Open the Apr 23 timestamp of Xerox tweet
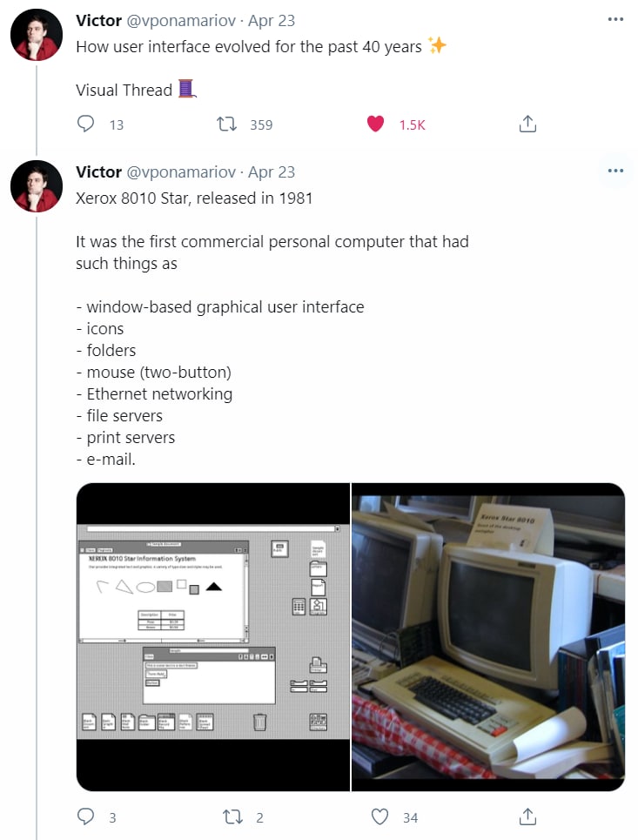The width and height of the screenshot is (638, 840). (x=271, y=172)
